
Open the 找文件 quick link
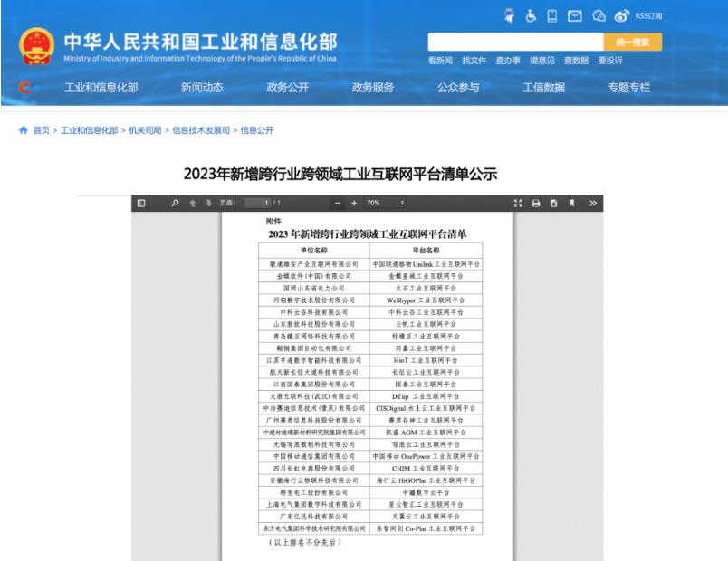474,61
